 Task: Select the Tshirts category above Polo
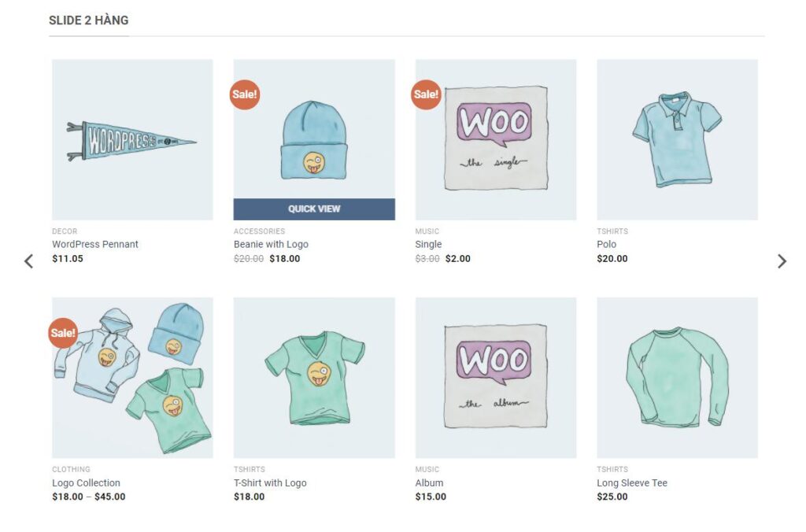(612, 231)
